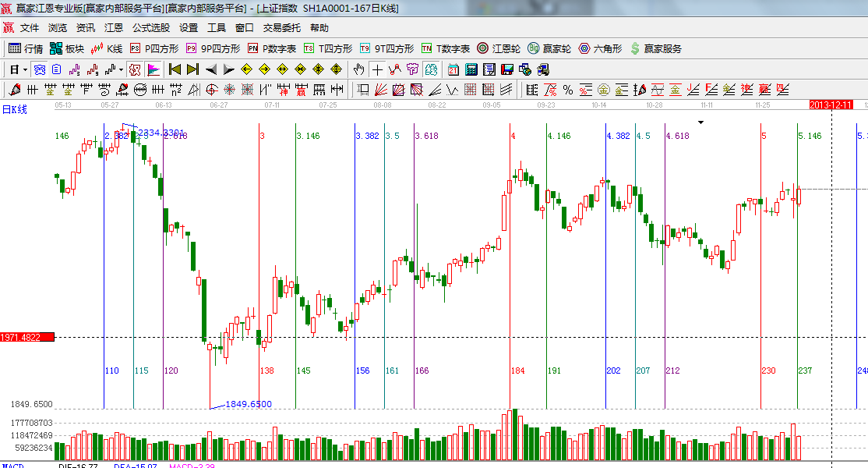Viewport: 868px width, 468px height.
Task: Open the calculator icon in toolbar
Action: click(471, 69)
